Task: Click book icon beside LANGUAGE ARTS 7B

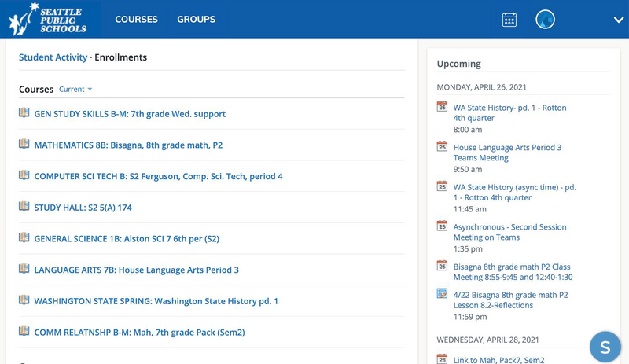Action: (x=24, y=269)
